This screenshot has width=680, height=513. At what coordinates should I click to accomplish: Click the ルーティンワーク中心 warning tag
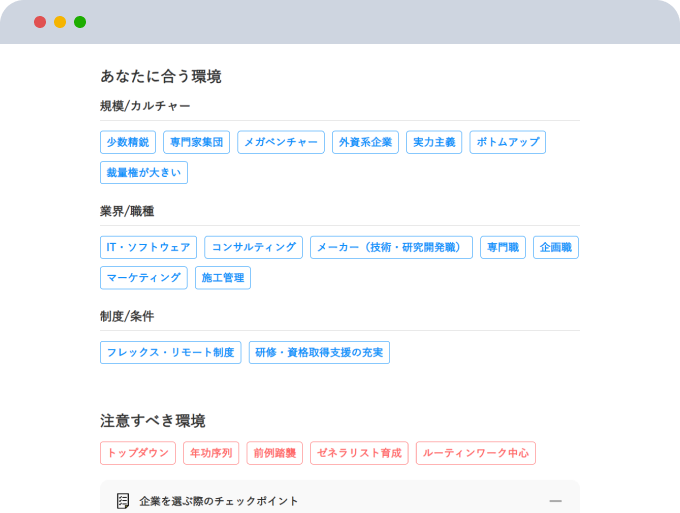click(476, 453)
